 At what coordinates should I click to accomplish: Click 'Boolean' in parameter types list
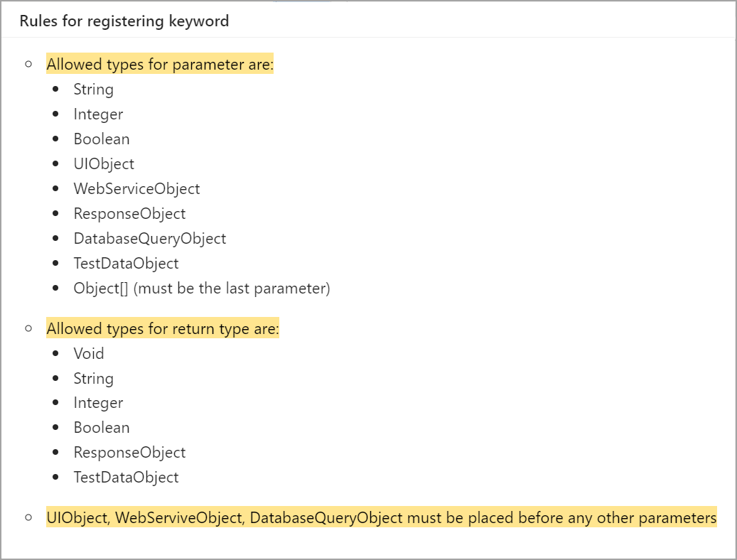click(x=102, y=139)
